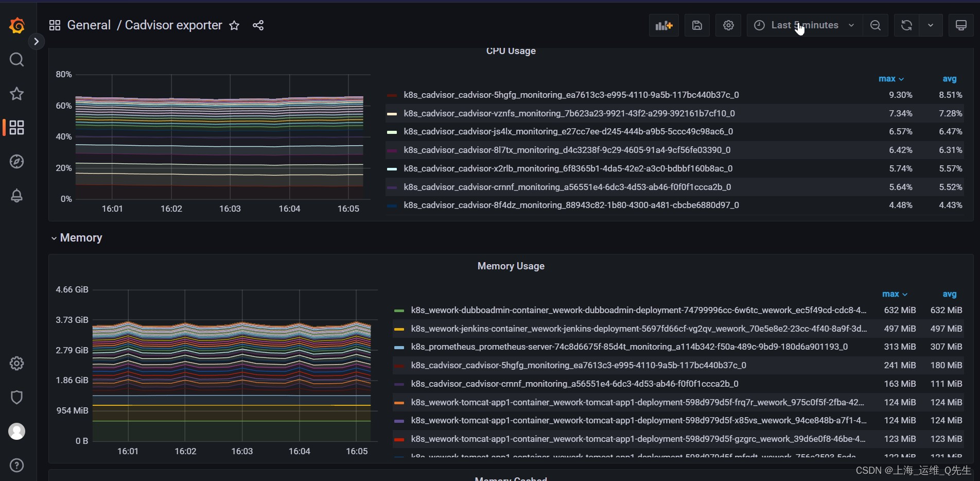Viewport: 980px width, 481px height.
Task: Toggle tomcat-app1 frq7r series in Memory legend
Action: tap(638, 403)
